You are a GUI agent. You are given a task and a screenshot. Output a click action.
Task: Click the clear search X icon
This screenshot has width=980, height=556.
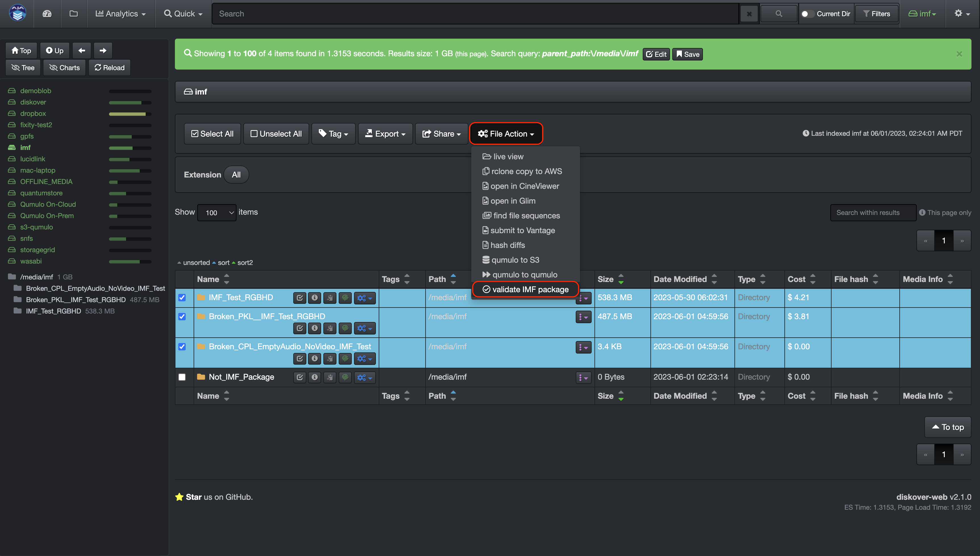pyautogui.click(x=749, y=13)
